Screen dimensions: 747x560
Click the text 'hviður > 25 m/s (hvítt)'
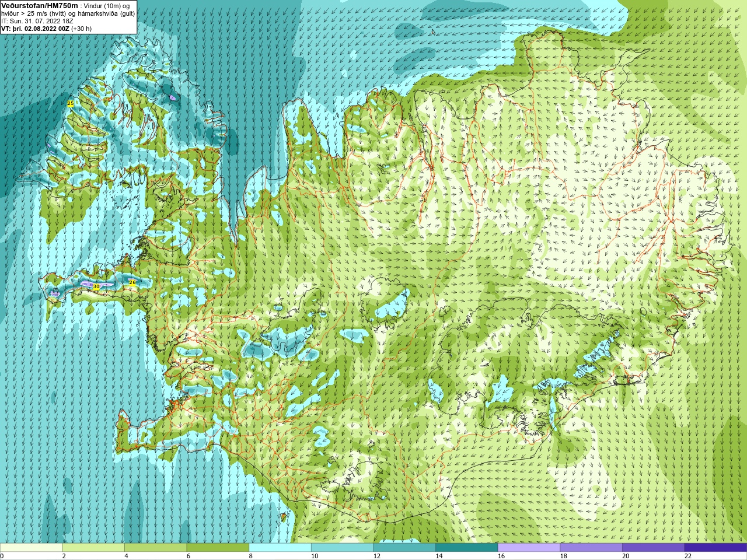coord(34,13)
